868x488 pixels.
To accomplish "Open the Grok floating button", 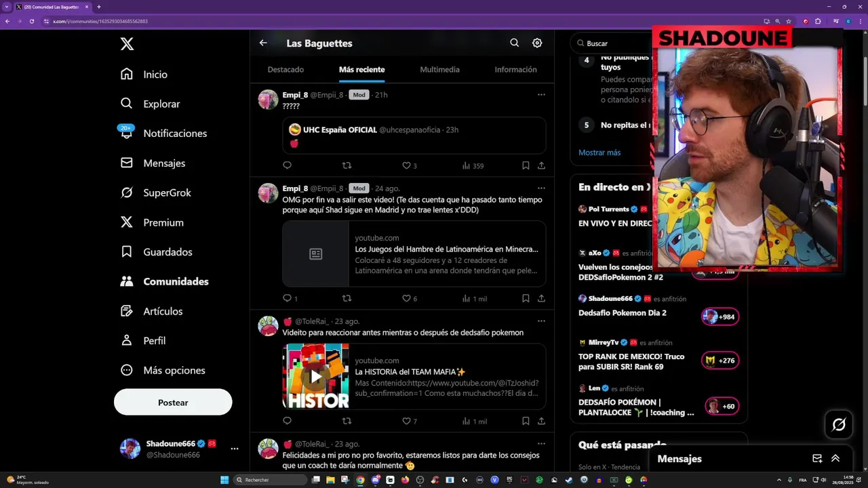I will pyautogui.click(x=839, y=425).
